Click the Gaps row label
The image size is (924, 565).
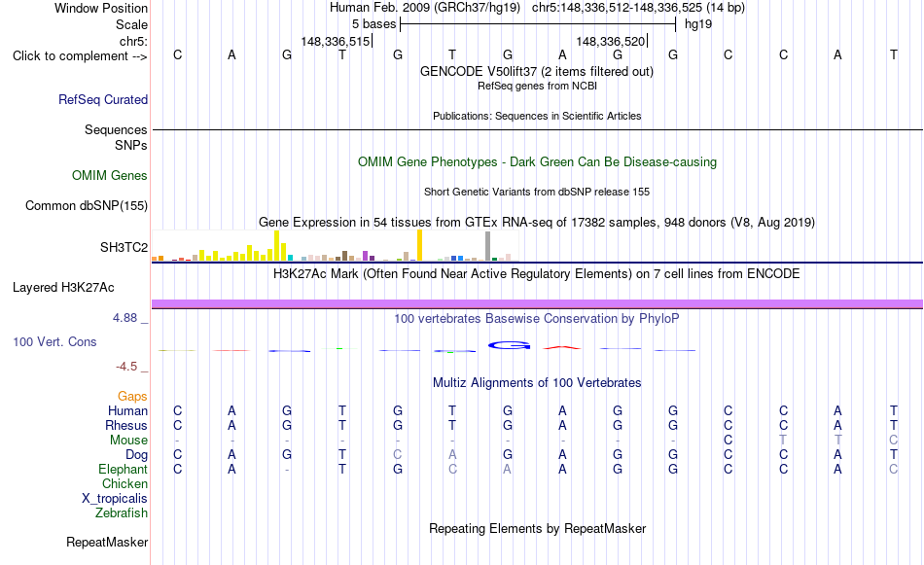coord(132,397)
